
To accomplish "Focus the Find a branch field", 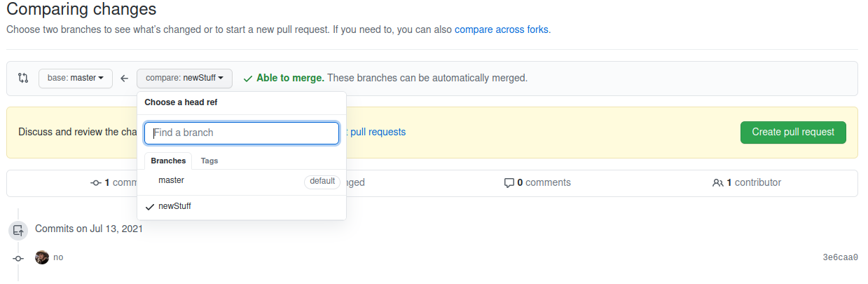I will click(242, 133).
